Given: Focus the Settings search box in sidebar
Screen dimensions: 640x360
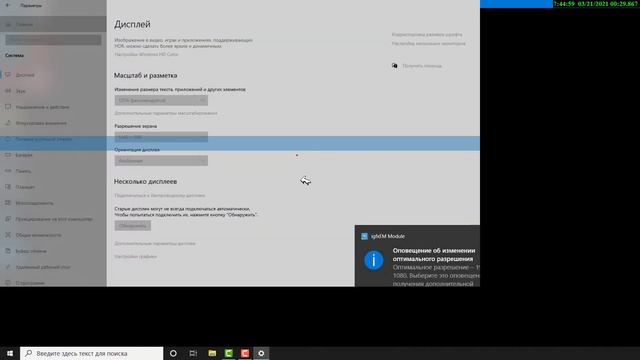Looking at the screenshot, I should [53, 40].
